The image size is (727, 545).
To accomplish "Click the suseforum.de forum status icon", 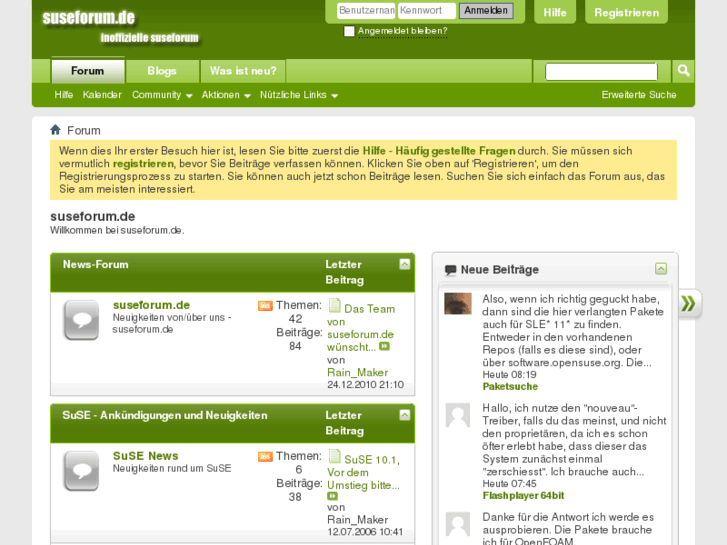I will [x=81, y=320].
